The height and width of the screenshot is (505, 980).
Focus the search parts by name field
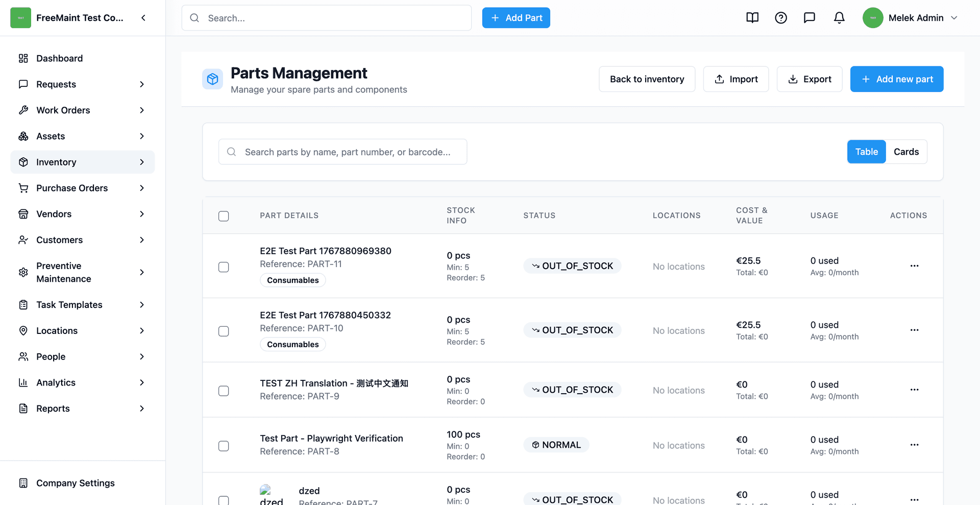[x=343, y=152]
